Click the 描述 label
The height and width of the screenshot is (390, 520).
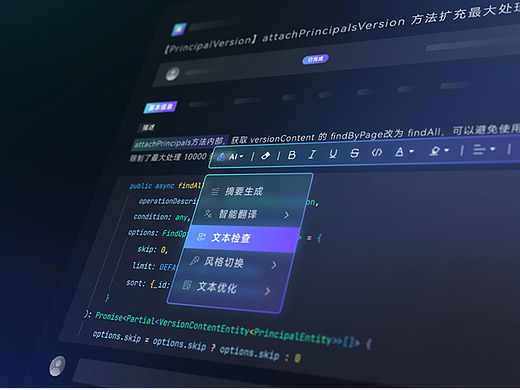click(x=148, y=127)
